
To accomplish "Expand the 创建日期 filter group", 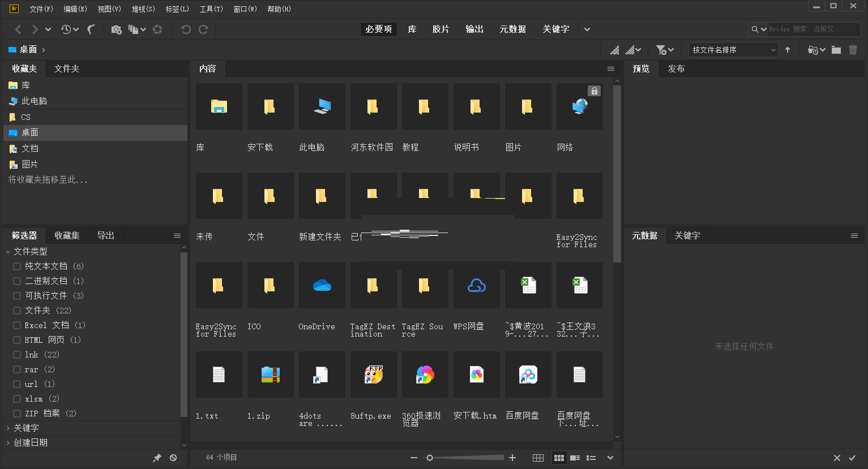I will tap(8, 443).
